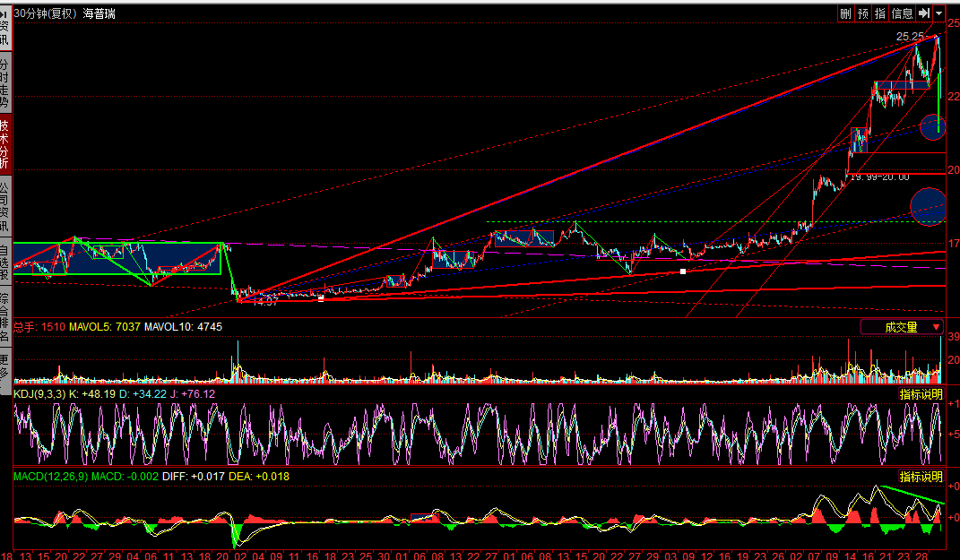960x560 pixels.
Task: Open the 指 indicator toolbar button
Action: pos(880,13)
